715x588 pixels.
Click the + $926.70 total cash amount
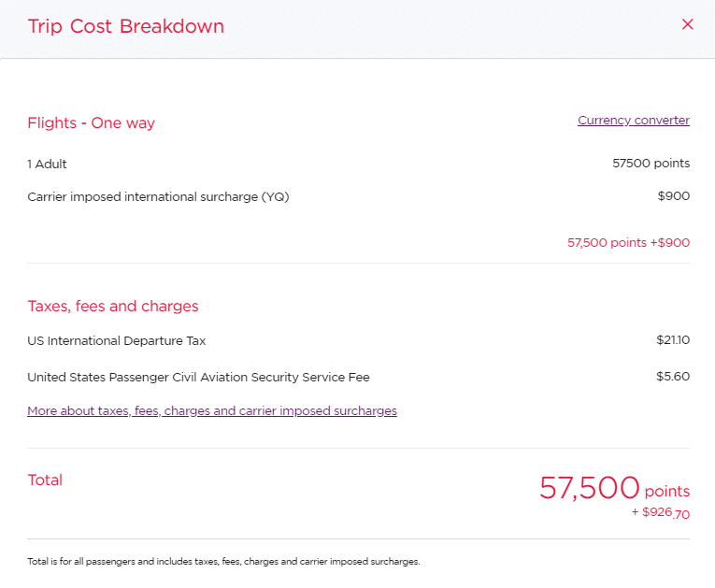point(661,512)
